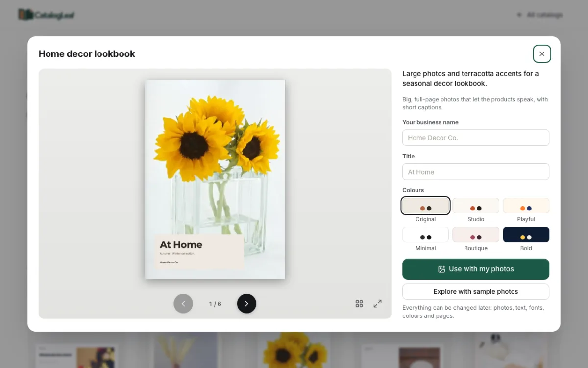Image resolution: width=588 pixels, height=368 pixels.
Task: Expand the preview to fullscreen
Action: click(377, 304)
